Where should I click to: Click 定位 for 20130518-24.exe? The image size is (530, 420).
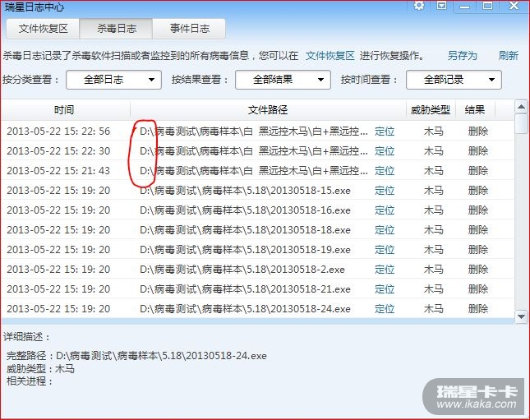click(x=385, y=309)
